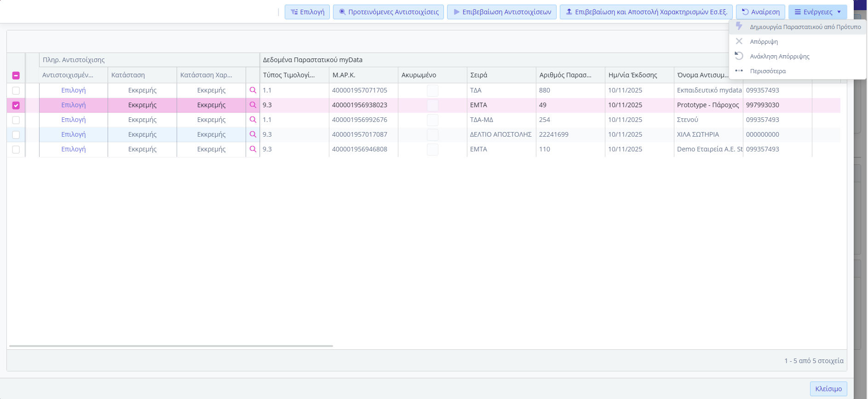Click magnifier icon for document 400001956938023

point(253,105)
